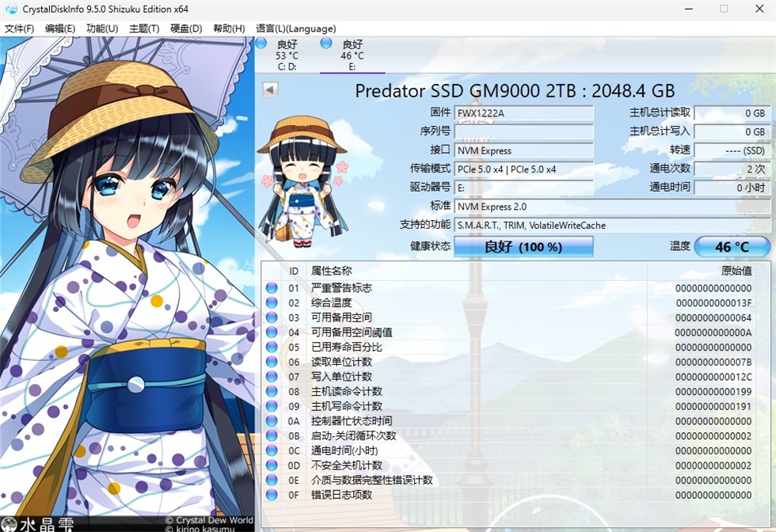Click the NVM Express interface field

tap(523, 150)
